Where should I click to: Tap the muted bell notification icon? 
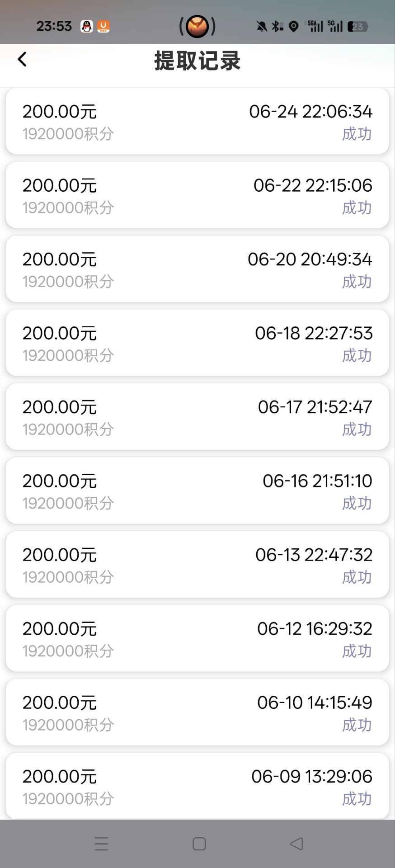(262, 27)
